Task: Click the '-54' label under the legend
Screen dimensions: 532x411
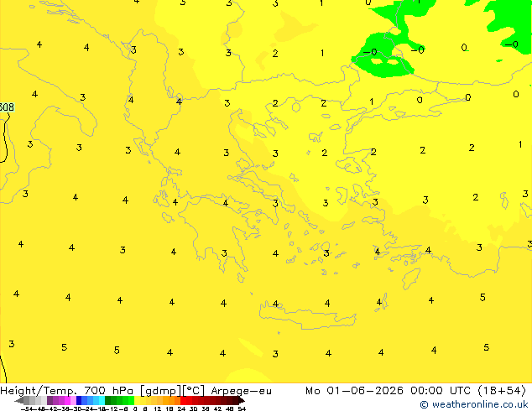Action: (27, 408)
